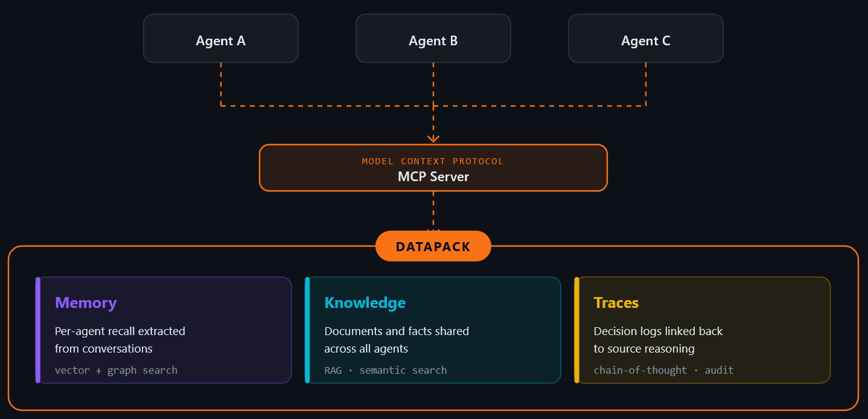Screen dimensions: 868x419
Task: Click 'to source reasoning' text line
Action: click(x=644, y=348)
